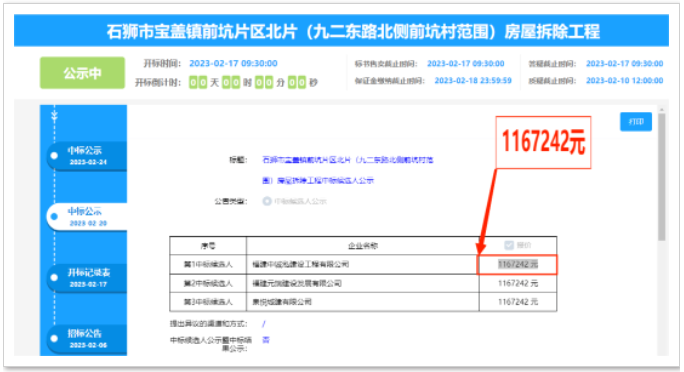Click the down-arrow icon atop the timeline
The width and height of the screenshot is (684, 372).
[x=55, y=116]
